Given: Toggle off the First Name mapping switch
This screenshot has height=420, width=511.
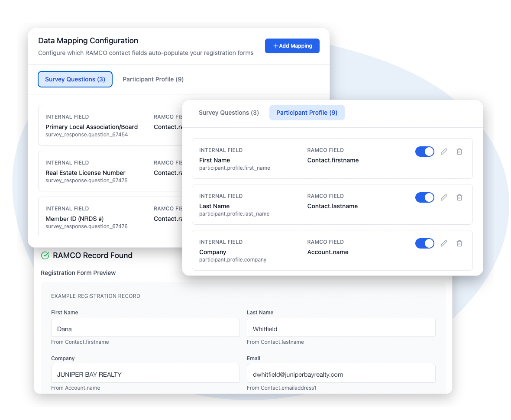Looking at the screenshot, I should pos(424,152).
